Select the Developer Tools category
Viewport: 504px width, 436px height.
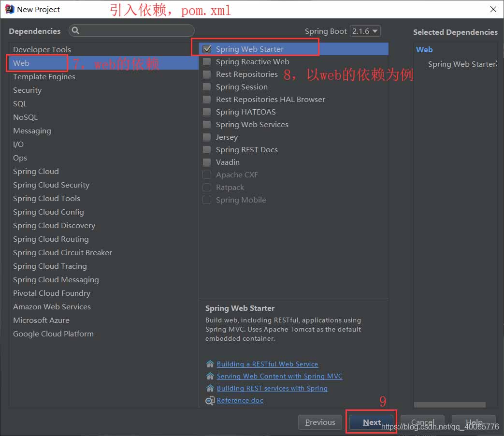click(103, 49)
